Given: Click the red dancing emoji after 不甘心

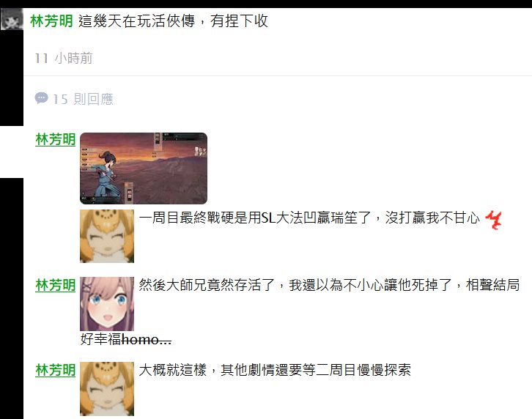Looking at the screenshot, I should pos(493,220).
